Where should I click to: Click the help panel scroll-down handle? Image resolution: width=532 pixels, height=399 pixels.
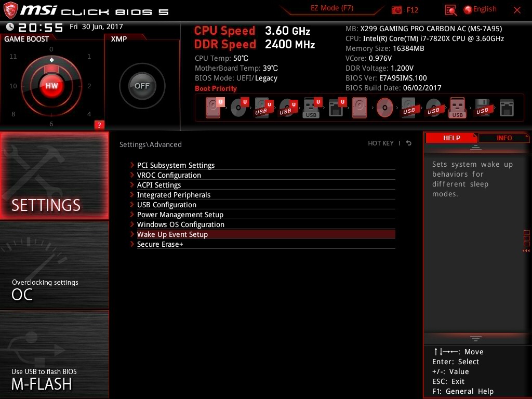475,339
